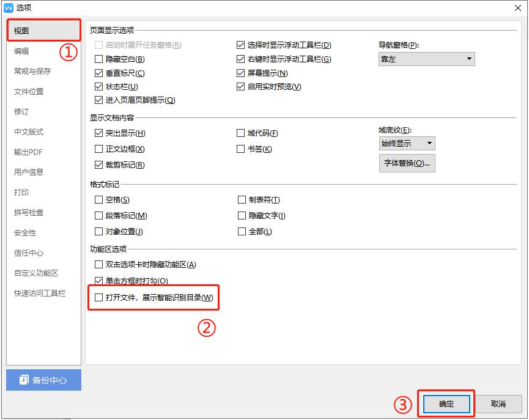529x420 pixels.
Task: Check 双击选项卡时隐藏功能区
Action: point(98,265)
